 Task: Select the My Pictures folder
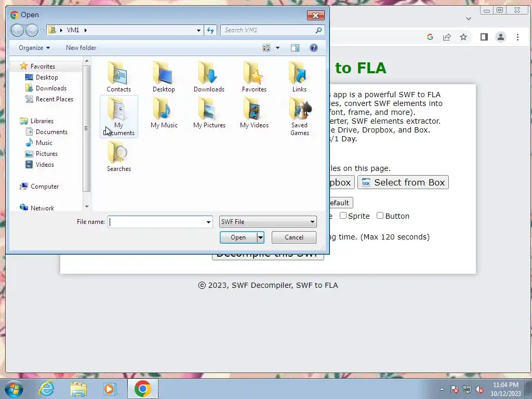pos(209,113)
